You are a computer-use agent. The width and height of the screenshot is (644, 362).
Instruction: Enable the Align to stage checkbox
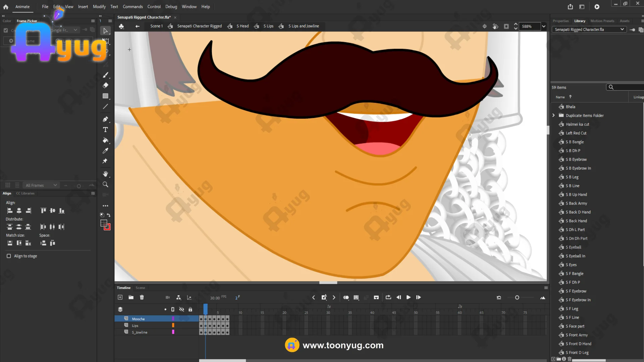click(x=9, y=256)
